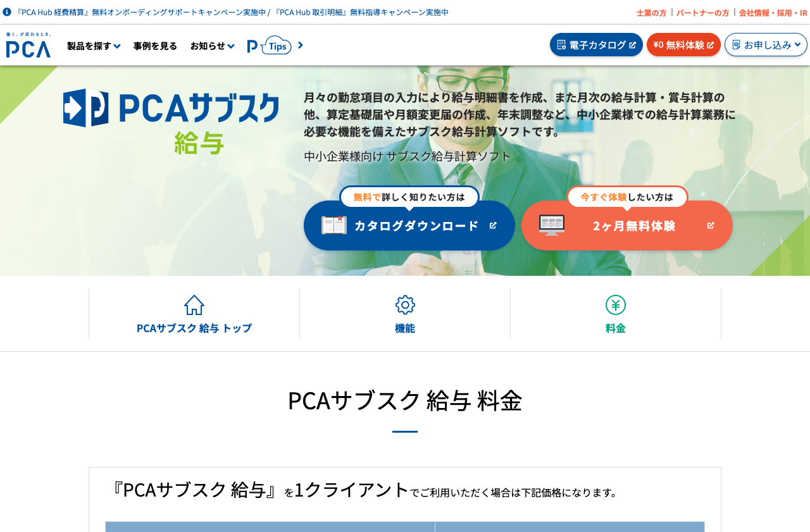Click the yen icon above 料金
The width and height of the screenshot is (810, 532).
[615, 304]
